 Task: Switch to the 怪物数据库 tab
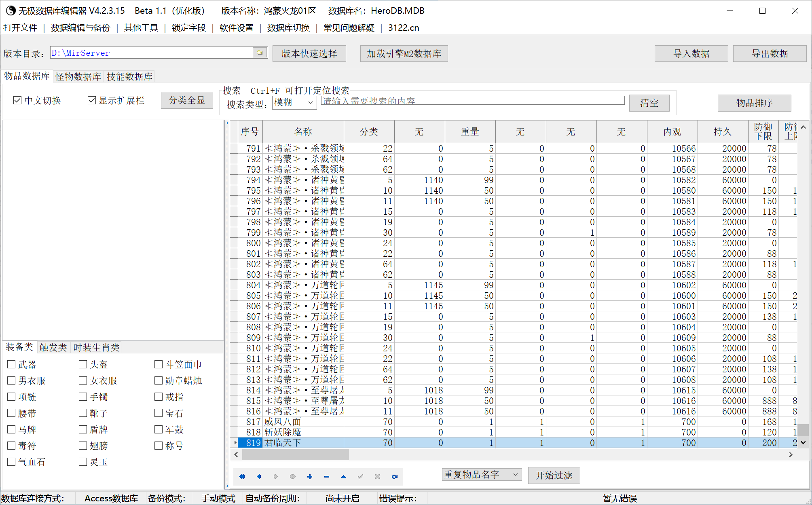tap(78, 76)
